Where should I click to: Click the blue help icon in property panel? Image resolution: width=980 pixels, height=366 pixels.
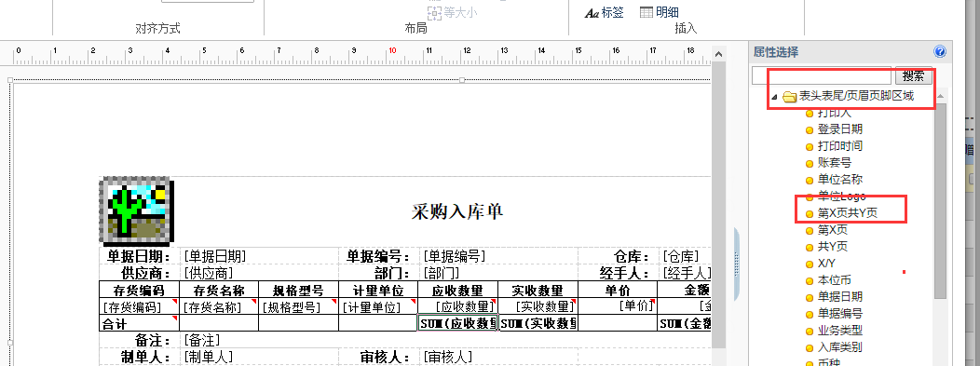coord(939,52)
